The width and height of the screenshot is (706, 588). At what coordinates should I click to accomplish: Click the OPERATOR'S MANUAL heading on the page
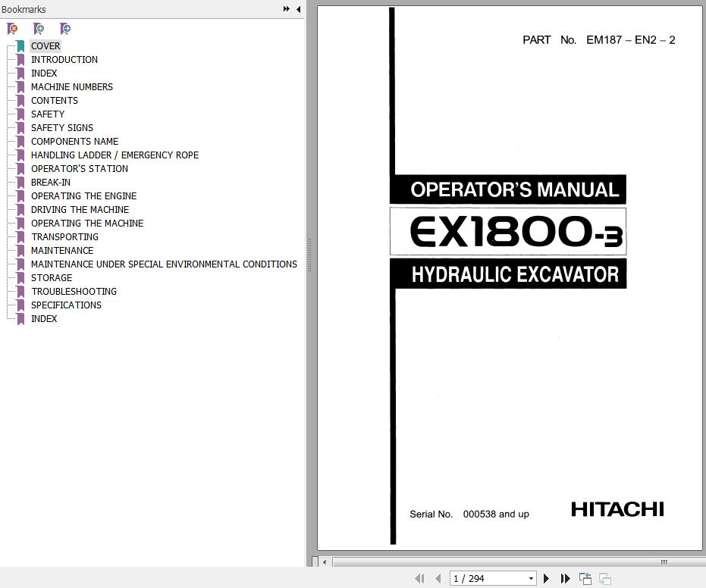click(515, 189)
